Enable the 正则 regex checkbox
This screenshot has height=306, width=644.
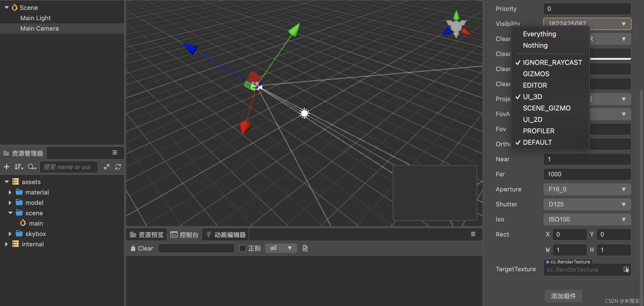coord(242,248)
